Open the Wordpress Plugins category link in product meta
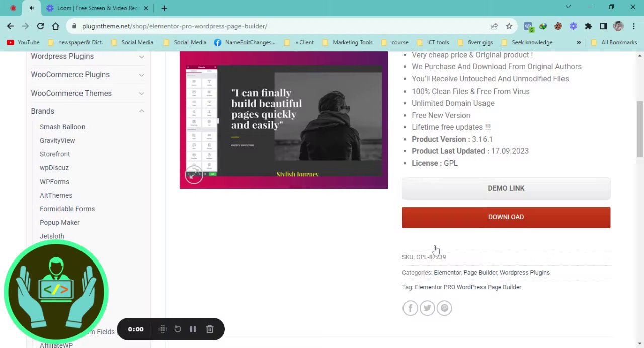This screenshot has height=348, width=644. click(x=525, y=273)
